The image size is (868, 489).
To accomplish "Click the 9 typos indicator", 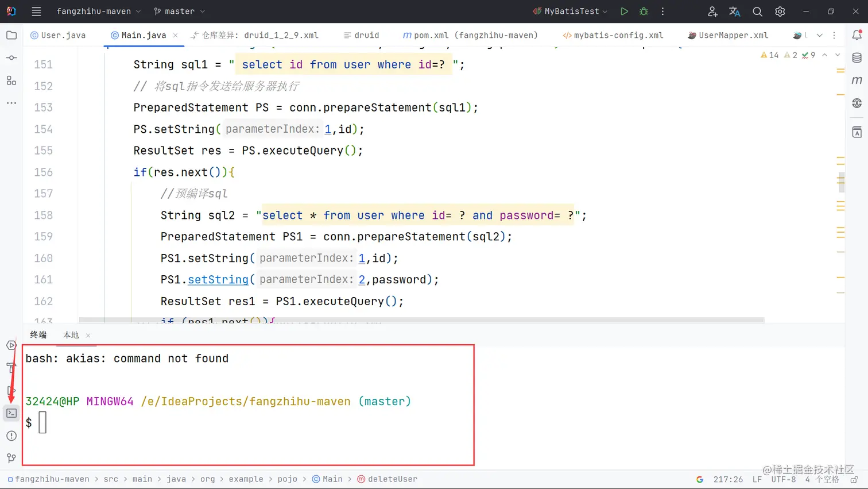I will (809, 55).
